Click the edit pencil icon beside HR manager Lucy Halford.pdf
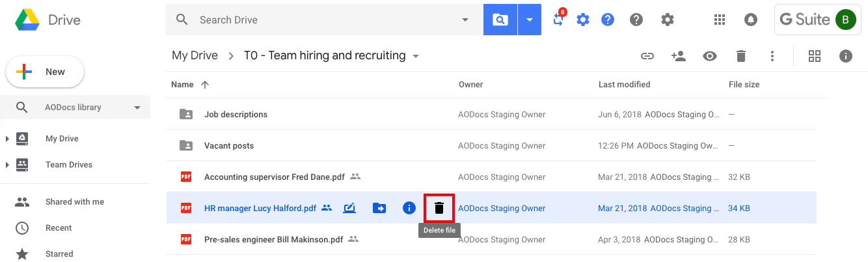Image resolution: width=868 pixels, height=262 pixels. tap(349, 208)
